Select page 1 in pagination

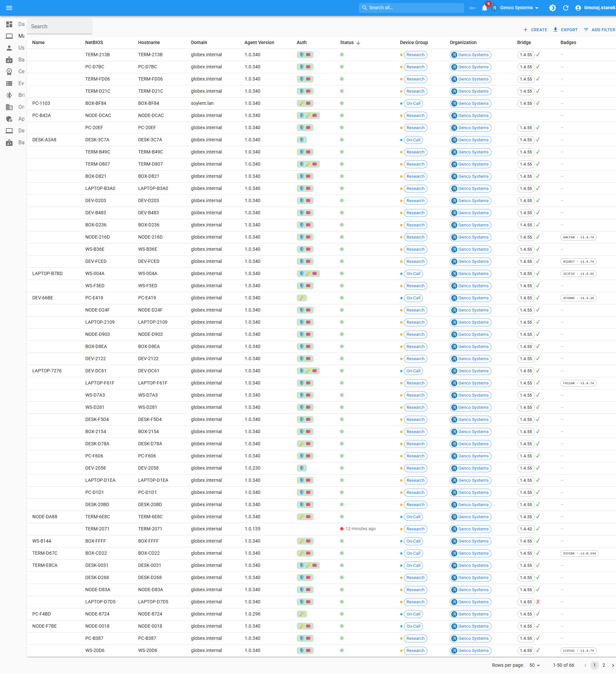click(594, 665)
